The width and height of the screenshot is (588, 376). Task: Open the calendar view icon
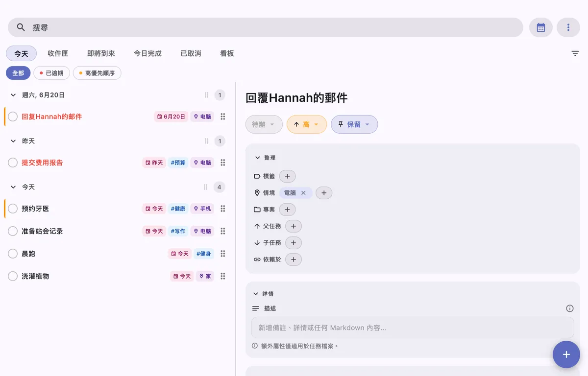point(541,27)
